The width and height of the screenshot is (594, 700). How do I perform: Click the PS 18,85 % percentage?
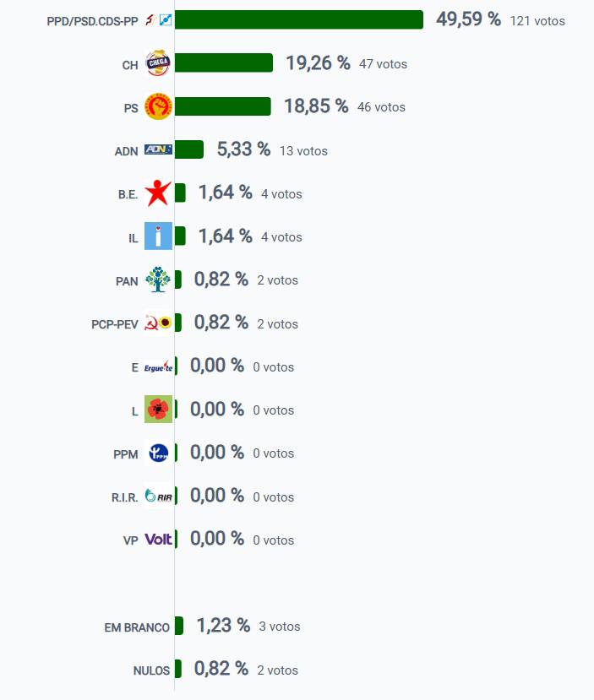click(x=316, y=106)
